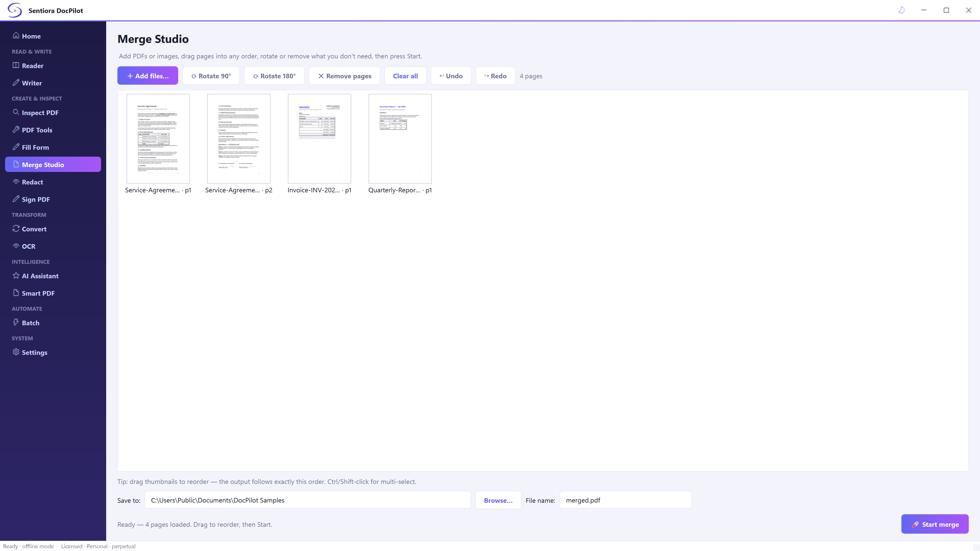Undo the last action
This screenshot has height=551, width=980.
pos(451,76)
